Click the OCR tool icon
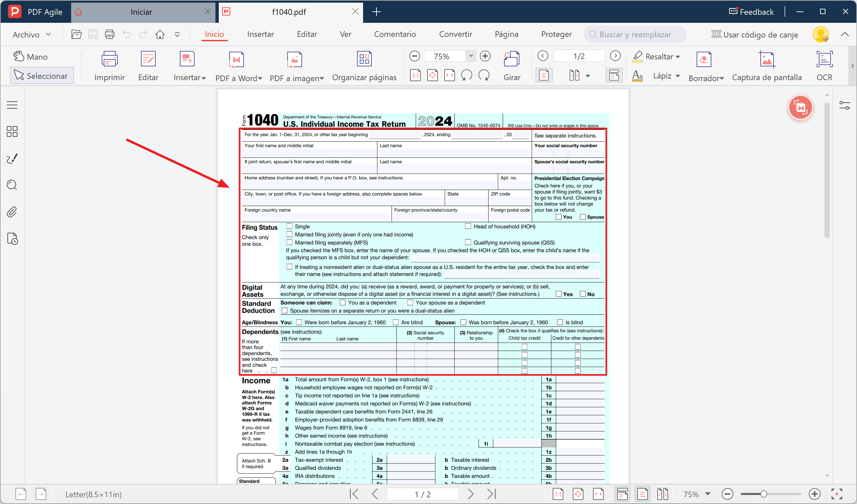This screenshot has height=504, width=857. (824, 59)
